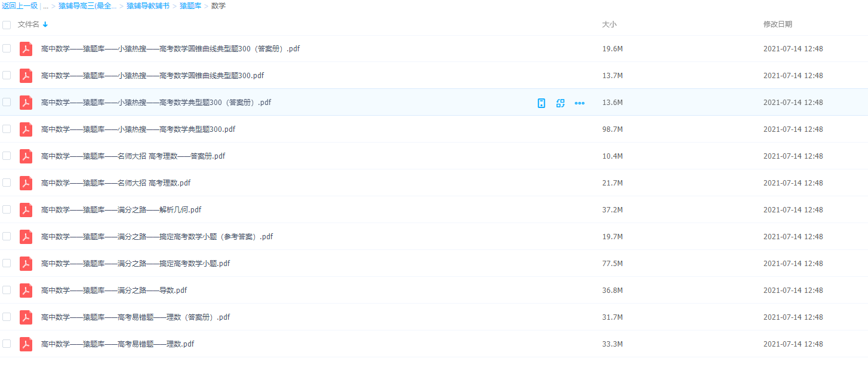Select the checkbox for 名师大招 高考理数——答案册.pdf

[x=7, y=156]
